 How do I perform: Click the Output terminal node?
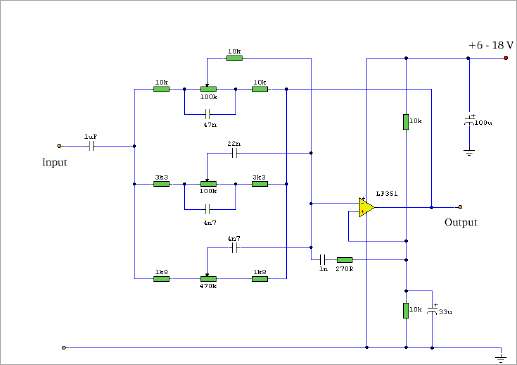click(x=460, y=207)
